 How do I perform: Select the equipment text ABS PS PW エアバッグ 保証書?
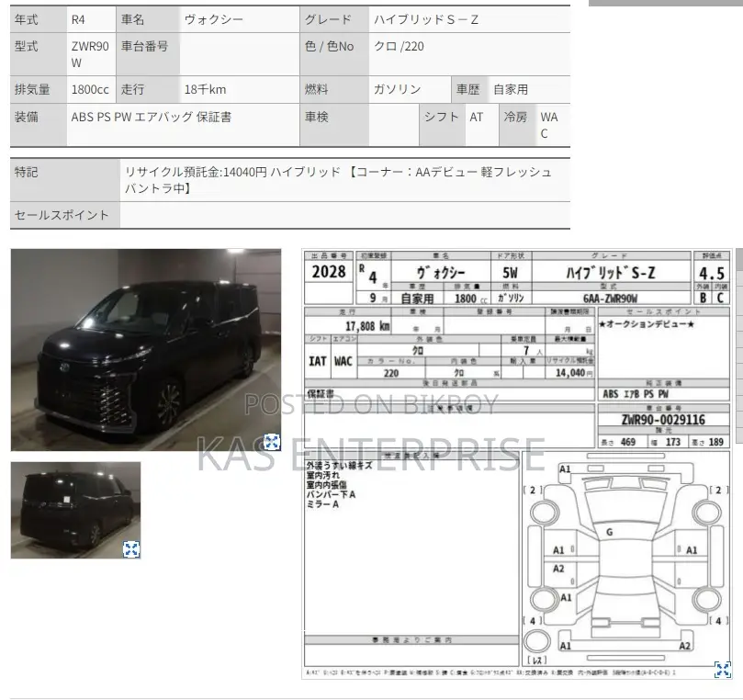152,117
